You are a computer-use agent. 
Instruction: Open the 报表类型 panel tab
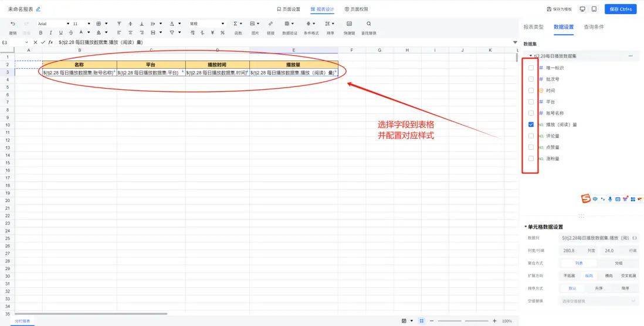(533, 26)
